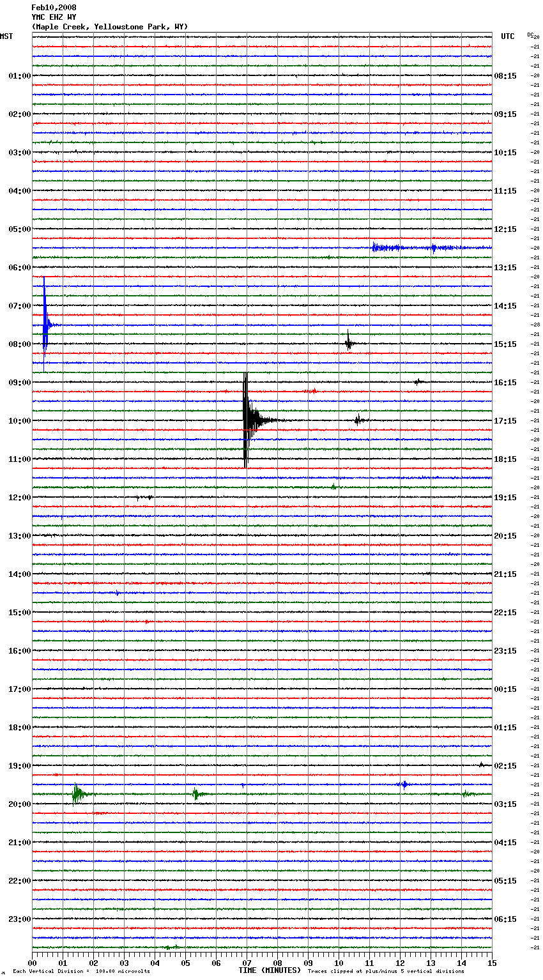Click the "(Maple Creek, Yellowstone Park, WY)" title
543x980 pixels.
pos(110,27)
